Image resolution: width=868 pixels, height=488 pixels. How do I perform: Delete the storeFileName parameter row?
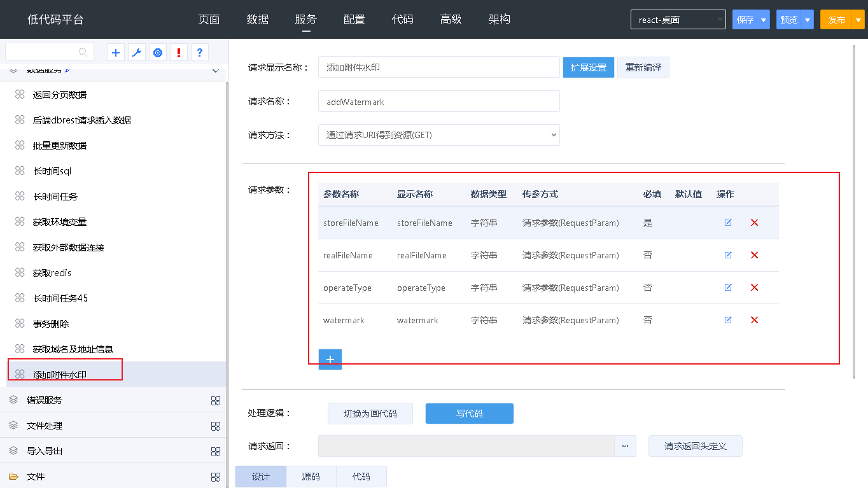755,223
